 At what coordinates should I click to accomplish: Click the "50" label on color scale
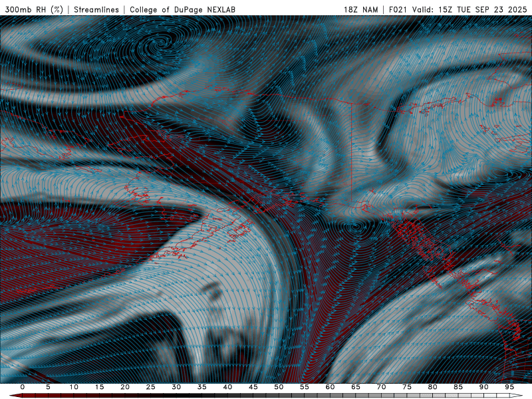[x=279, y=387]
